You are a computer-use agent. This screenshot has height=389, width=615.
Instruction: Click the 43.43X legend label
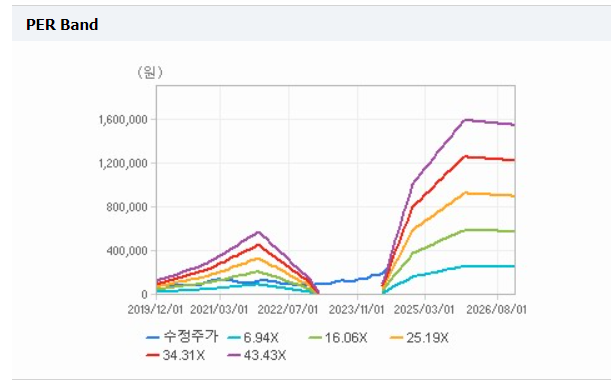tap(265, 355)
